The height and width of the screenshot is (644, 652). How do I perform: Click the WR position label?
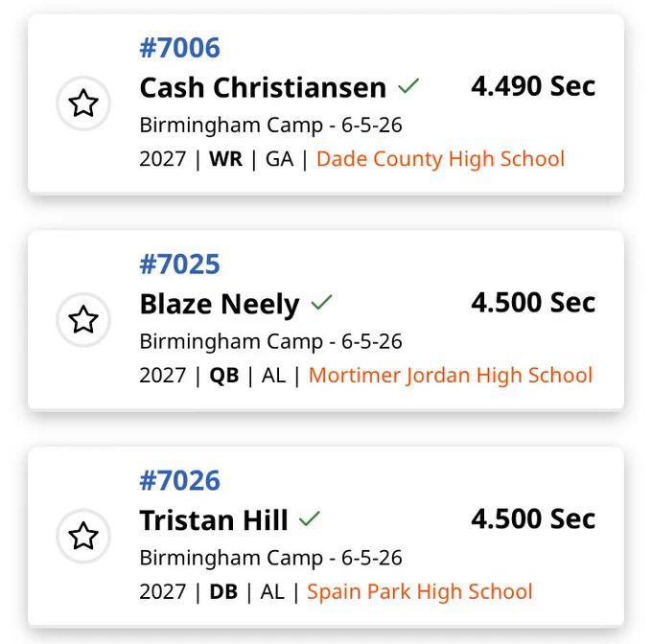click(225, 159)
